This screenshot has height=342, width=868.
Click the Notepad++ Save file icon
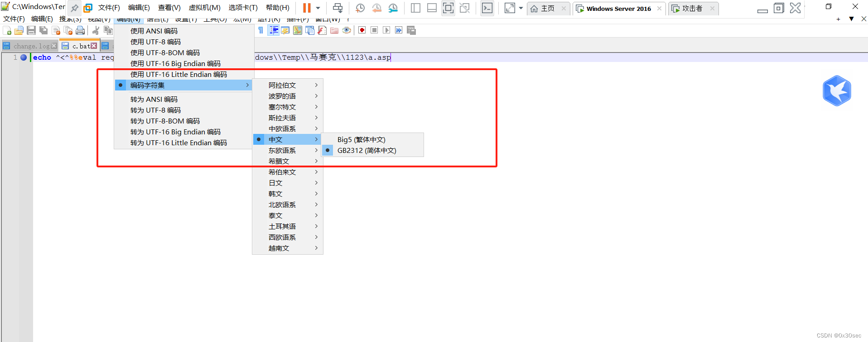(x=31, y=30)
